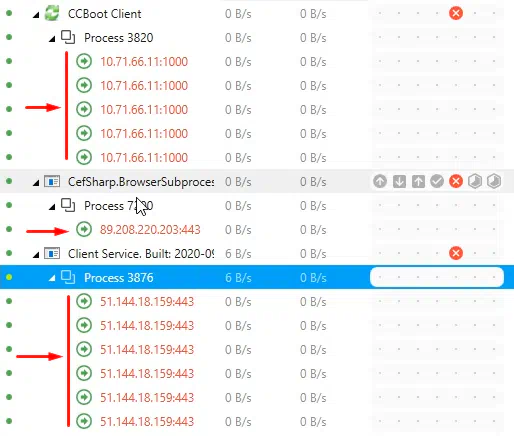This screenshot has width=514, height=436.
Task: Click the first hexagon clock icon on CefSharp row
Action: click(x=475, y=181)
